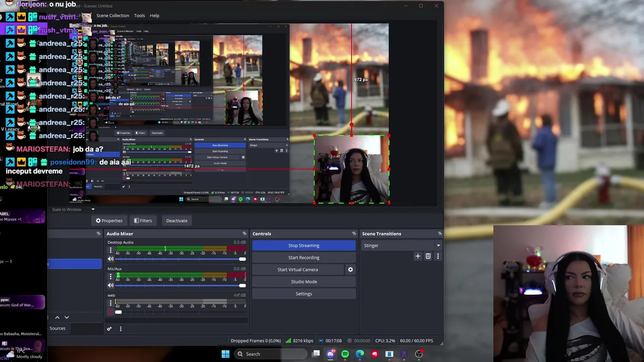This screenshot has width=644, height=362.
Task: Open scene transition properties three-dot menu
Action: (x=438, y=256)
